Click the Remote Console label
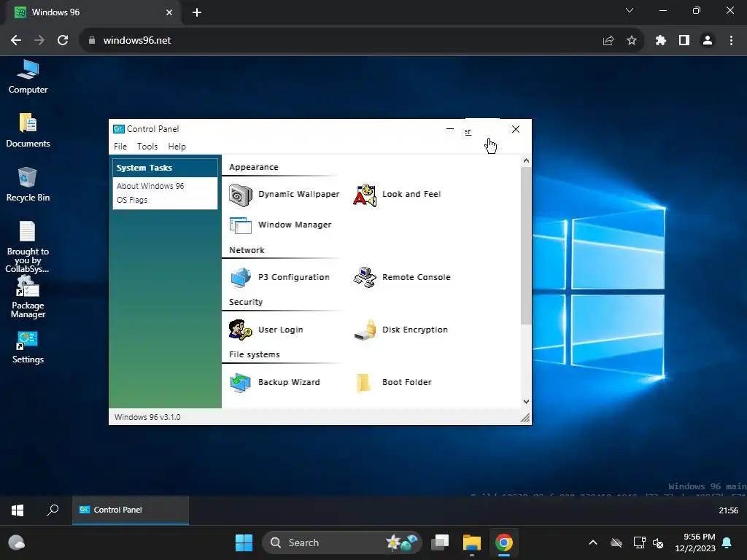This screenshot has height=560, width=747. (416, 277)
